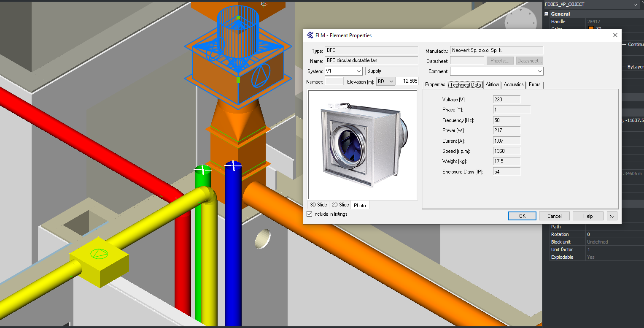Expand the Comment combo box
This screenshot has height=328, width=644.
(540, 71)
